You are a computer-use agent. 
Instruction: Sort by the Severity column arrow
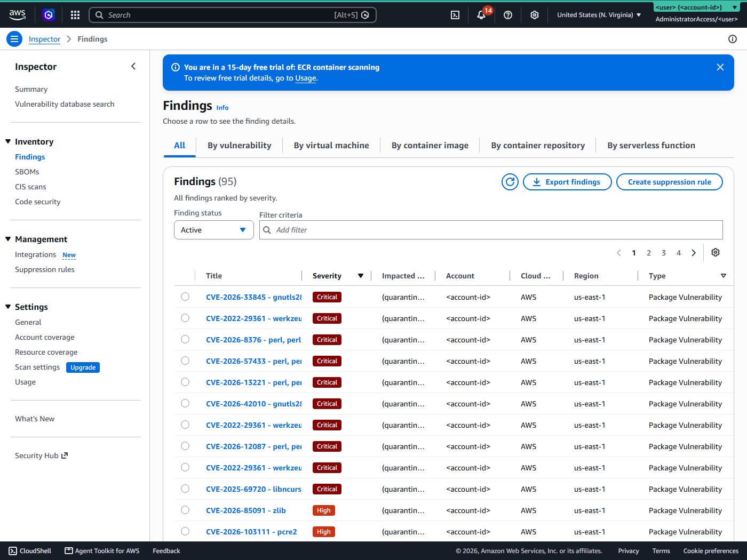tap(361, 276)
